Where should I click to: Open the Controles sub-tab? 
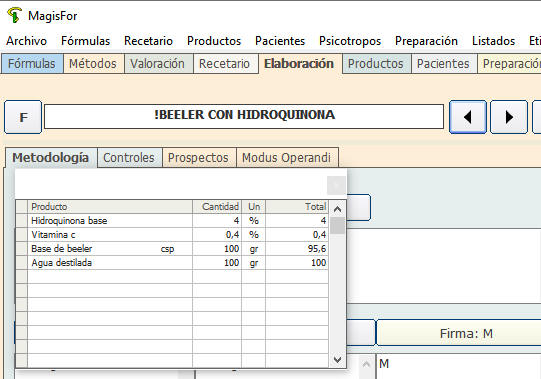click(129, 158)
